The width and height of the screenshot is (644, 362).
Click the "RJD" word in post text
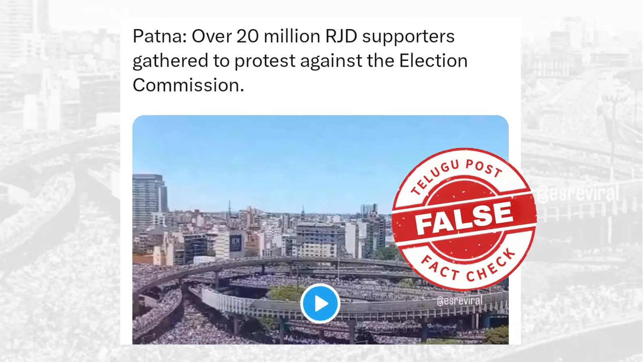(341, 36)
